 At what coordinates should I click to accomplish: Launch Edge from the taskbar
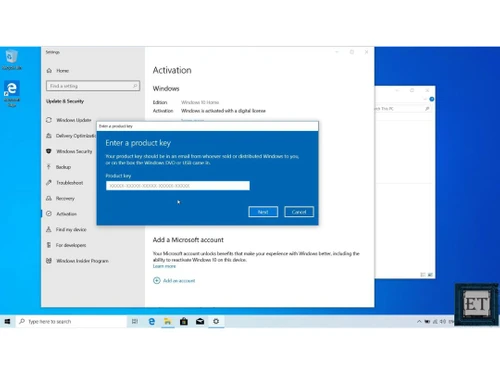pyautogui.click(x=152, y=321)
